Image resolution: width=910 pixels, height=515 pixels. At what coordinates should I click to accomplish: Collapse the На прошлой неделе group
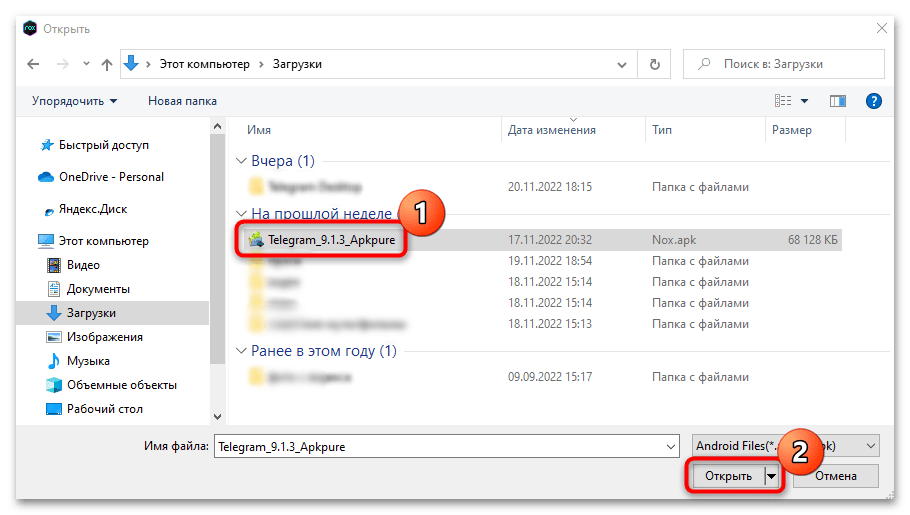[240, 214]
